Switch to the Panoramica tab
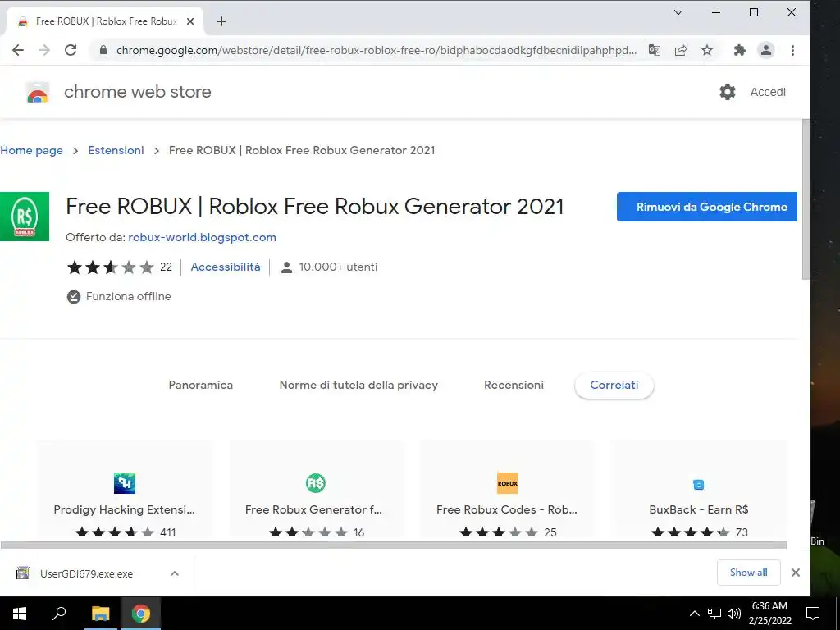 (x=200, y=386)
